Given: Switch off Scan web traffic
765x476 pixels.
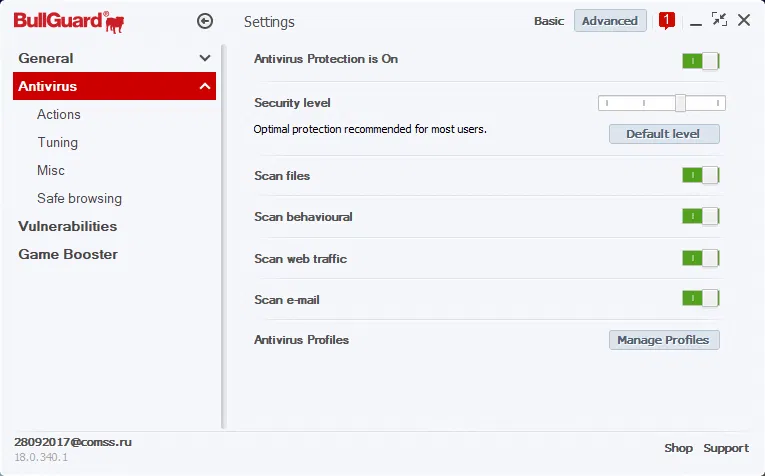Looking at the screenshot, I should click(700, 258).
